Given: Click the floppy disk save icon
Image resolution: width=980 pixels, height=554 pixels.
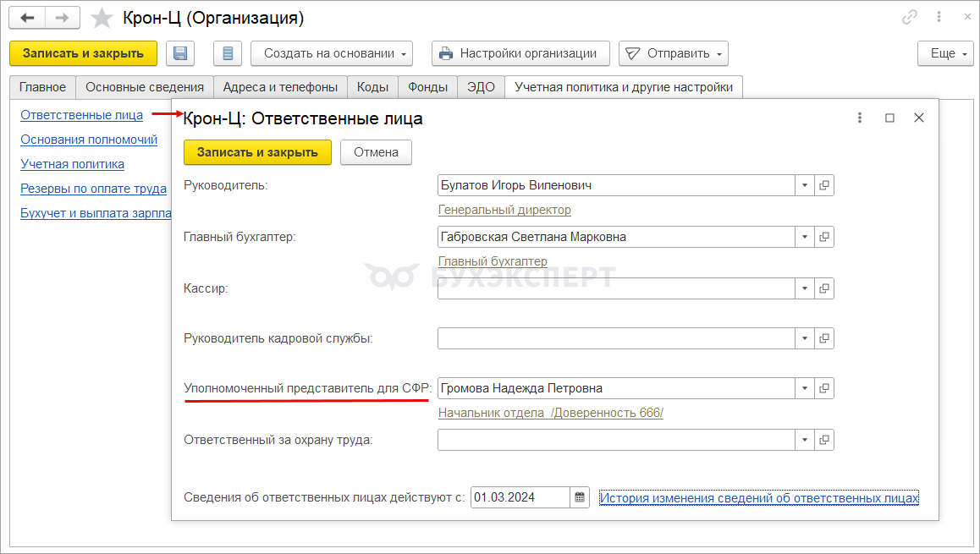Looking at the screenshot, I should [180, 53].
